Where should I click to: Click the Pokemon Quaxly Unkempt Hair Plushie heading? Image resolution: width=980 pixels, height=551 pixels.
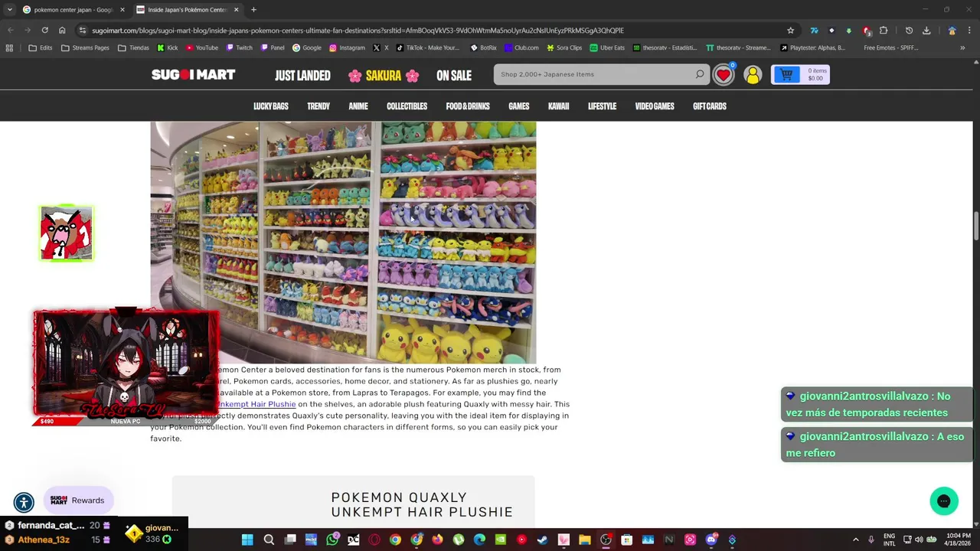(422, 505)
